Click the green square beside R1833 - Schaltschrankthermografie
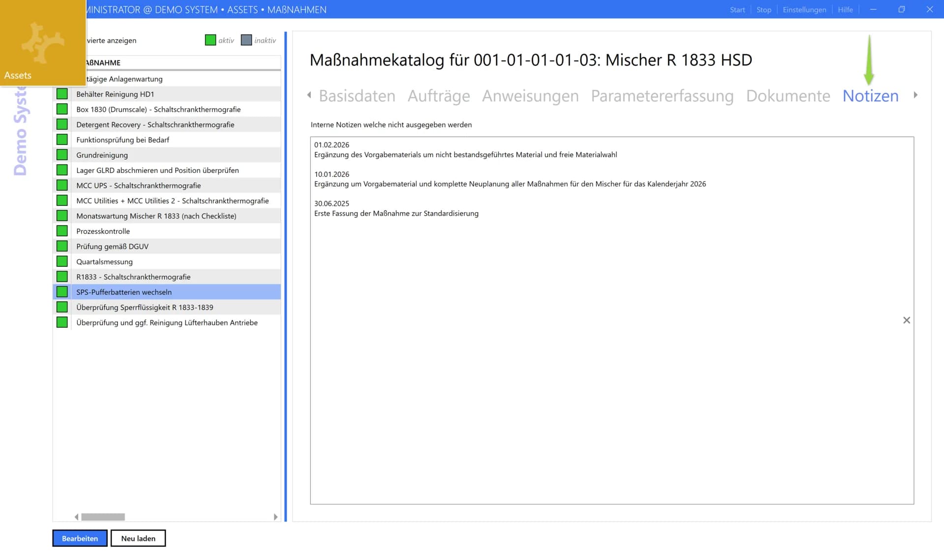Image resolution: width=944 pixels, height=560 pixels. point(62,276)
